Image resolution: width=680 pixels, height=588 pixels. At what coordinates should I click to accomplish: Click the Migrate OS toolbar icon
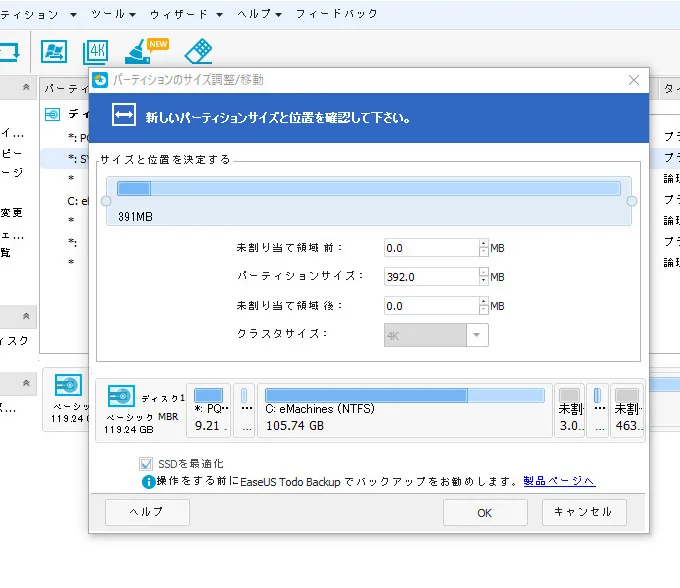[x=54, y=52]
